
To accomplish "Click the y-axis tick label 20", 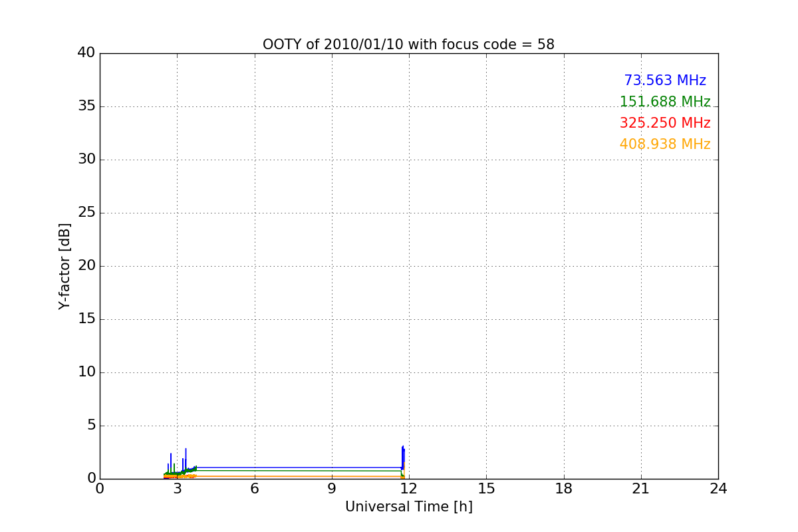I will pyautogui.click(x=86, y=266).
